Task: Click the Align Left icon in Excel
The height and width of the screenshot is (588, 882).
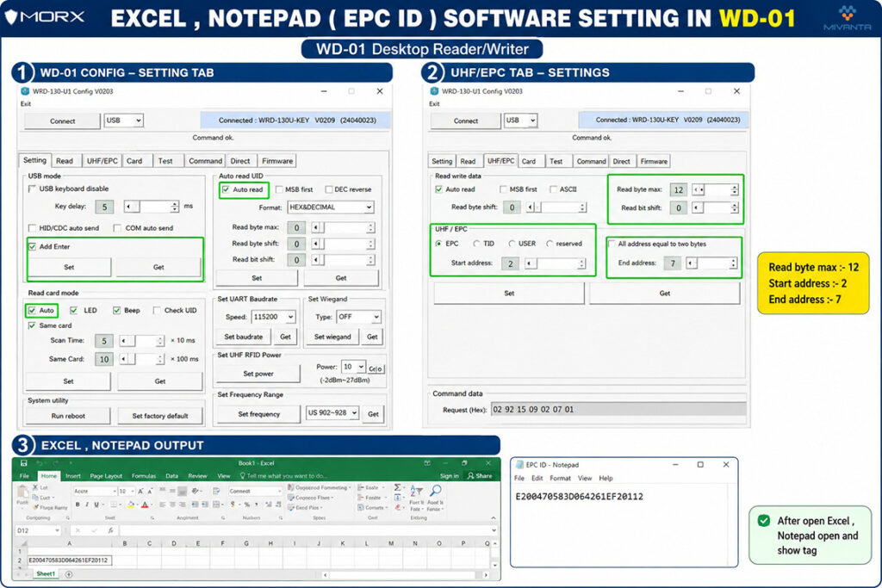Action: point(162,504)
